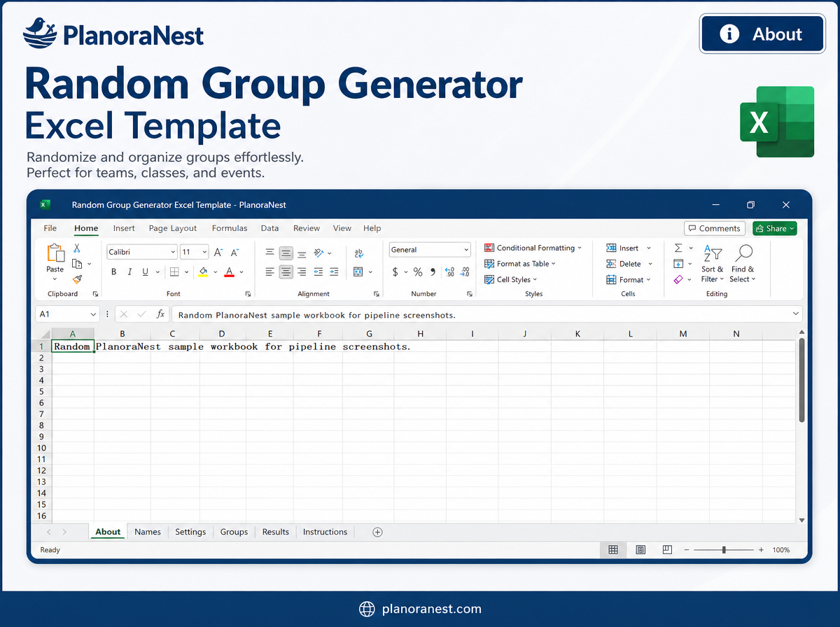Open the Name Box A1 dropdown
Screen dimensions: 840x627
(93, 315)
